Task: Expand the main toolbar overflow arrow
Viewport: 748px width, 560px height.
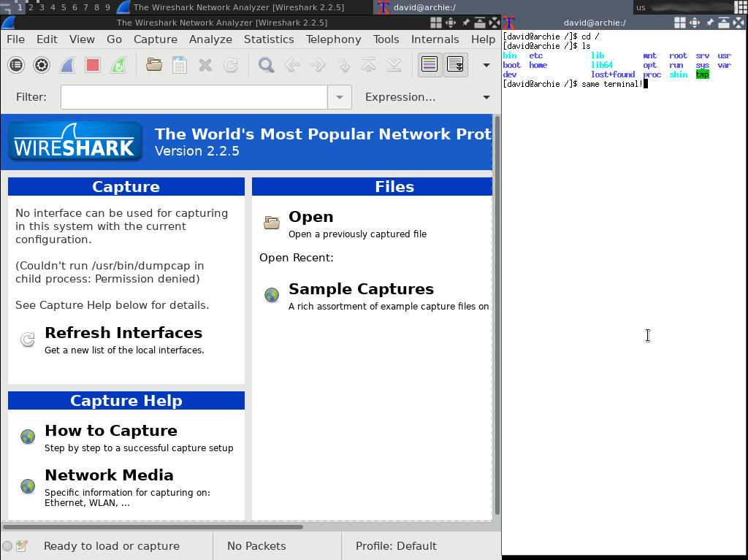Action: [x=486, y=66]
